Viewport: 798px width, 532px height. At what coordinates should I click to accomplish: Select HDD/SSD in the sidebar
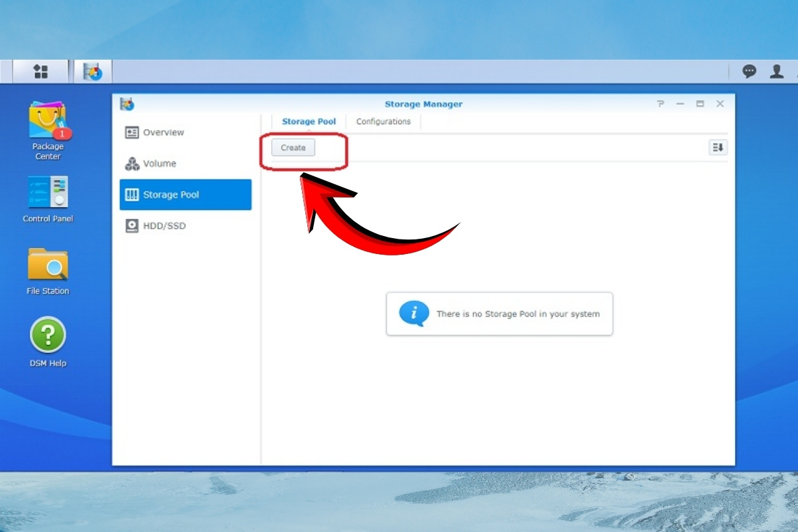[x=186, y=226]
